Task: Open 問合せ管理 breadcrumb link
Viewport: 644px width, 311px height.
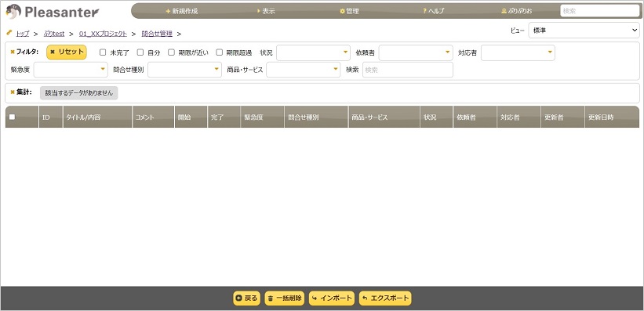Action: click(157, 34)
